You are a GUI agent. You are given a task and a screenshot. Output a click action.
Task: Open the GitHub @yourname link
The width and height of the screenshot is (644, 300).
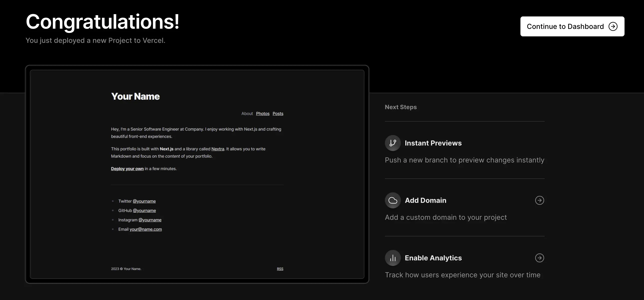[x=144, y=211]
